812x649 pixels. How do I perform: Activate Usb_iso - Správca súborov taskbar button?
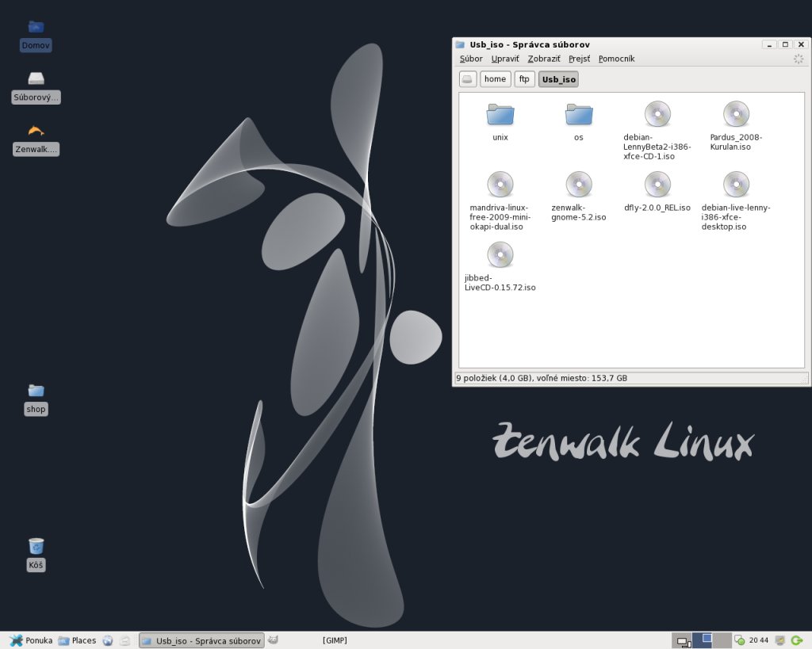(201, 641)
